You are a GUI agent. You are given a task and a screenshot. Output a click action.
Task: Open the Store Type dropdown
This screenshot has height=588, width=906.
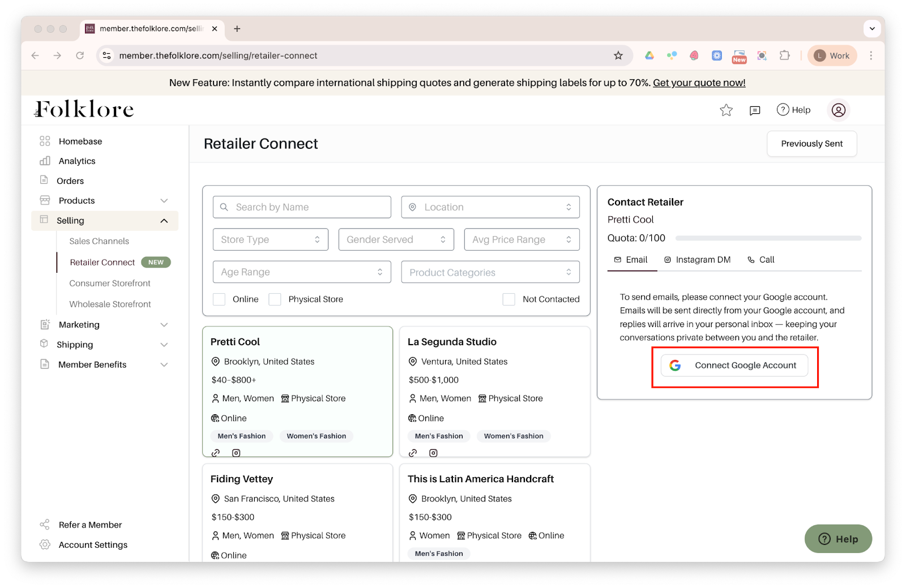[270, 239]
